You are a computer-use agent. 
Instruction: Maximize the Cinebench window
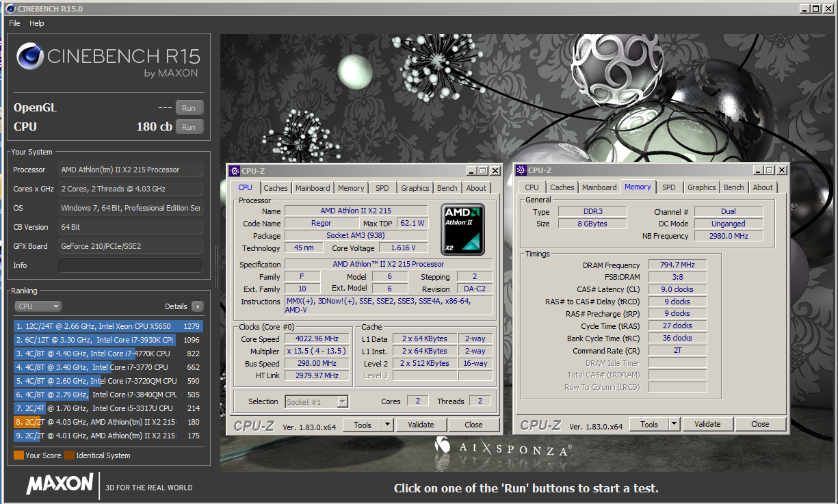816,8
